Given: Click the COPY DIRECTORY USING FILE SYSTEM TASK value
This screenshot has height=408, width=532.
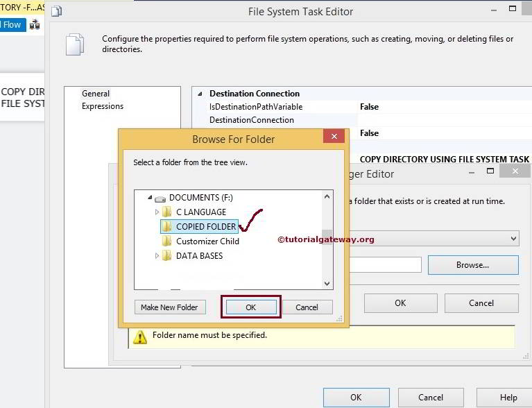Looking at the screenshot, I should coord(445,159).
